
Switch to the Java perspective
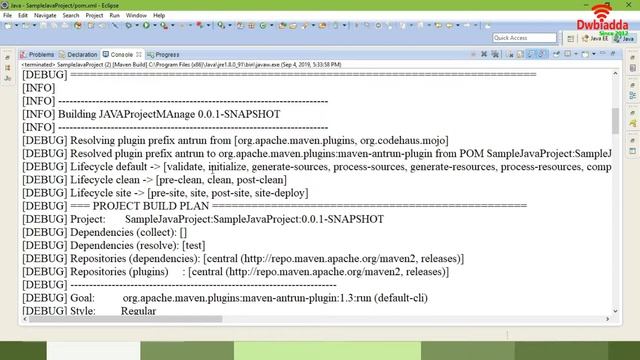(x=624, y=38)
